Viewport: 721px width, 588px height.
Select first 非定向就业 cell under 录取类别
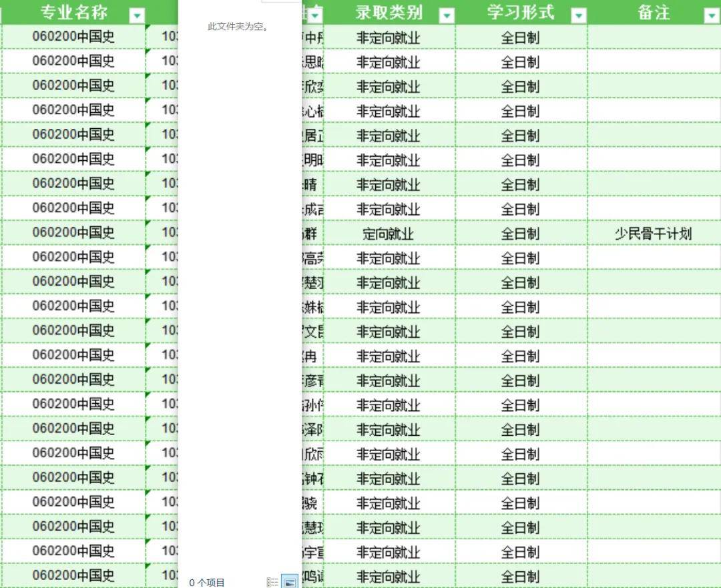click(388, 37)
